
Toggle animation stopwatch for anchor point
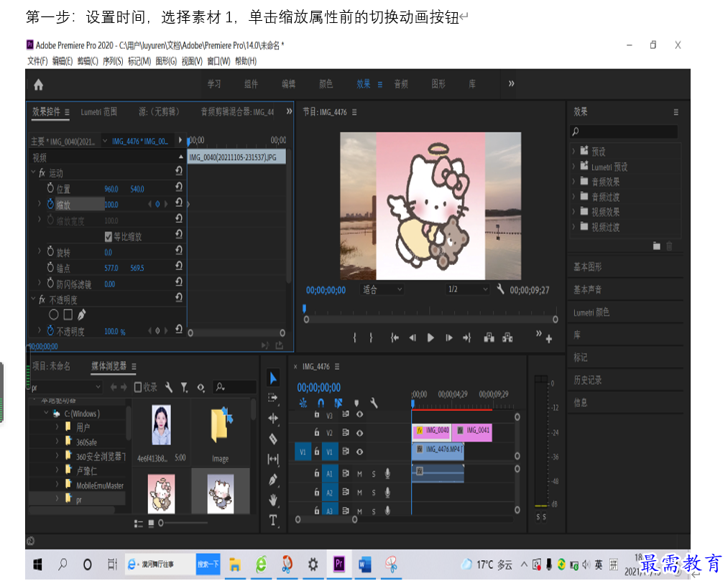coord(50,267)
